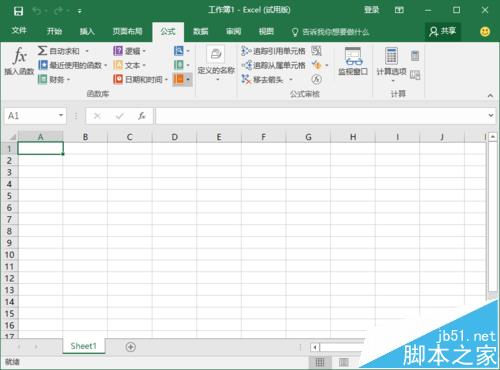Screen dimensions: 500x370
Task: Select row 5 header
Action: point(9,196)
